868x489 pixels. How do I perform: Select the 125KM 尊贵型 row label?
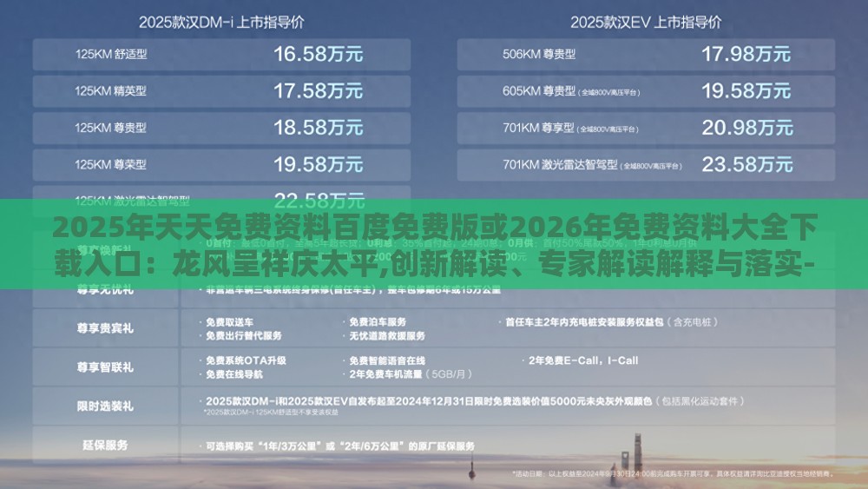pos(111,128)
